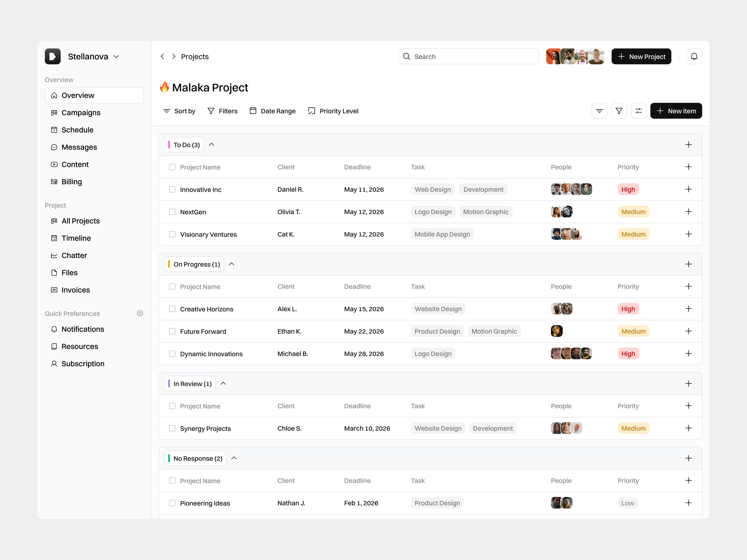Collapse the In Review group chevron
The height and width of the screenshot is (560, 747).
(x=223, y=383)
